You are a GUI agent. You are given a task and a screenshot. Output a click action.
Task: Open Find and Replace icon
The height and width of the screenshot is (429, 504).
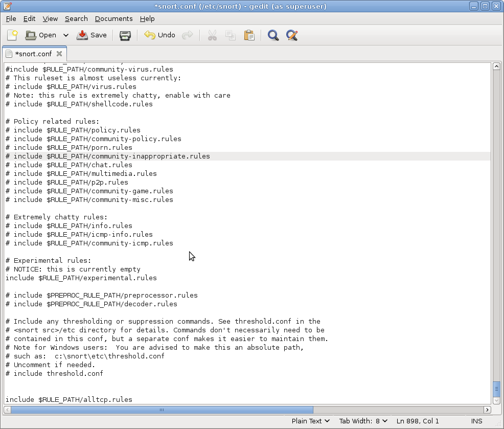pos(292,35)
